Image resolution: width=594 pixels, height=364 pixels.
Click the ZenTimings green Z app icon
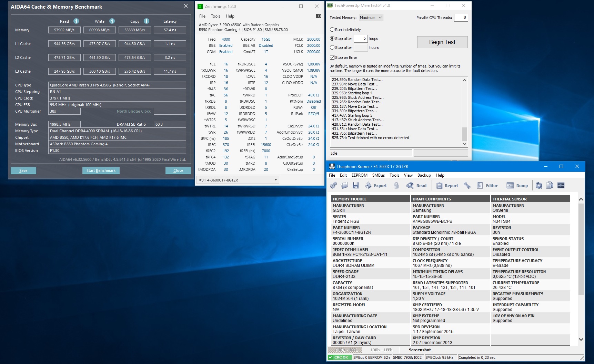tap(200, 6)
